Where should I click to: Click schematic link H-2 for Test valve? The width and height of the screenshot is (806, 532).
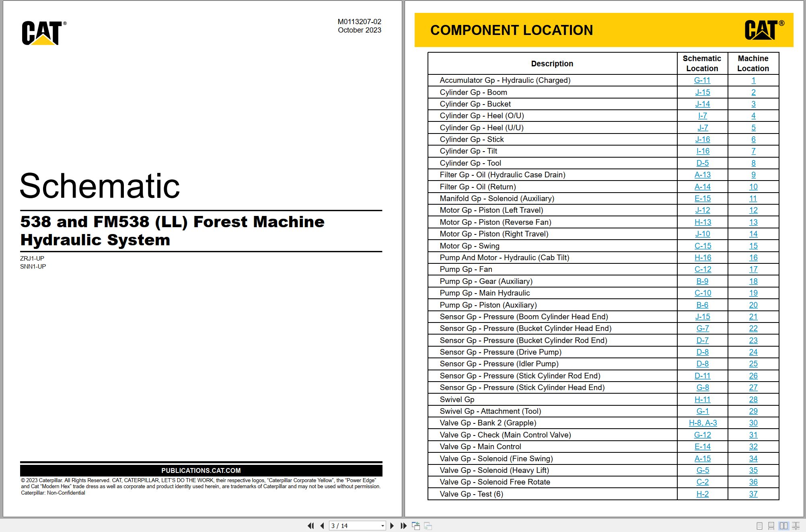point(702,494)
